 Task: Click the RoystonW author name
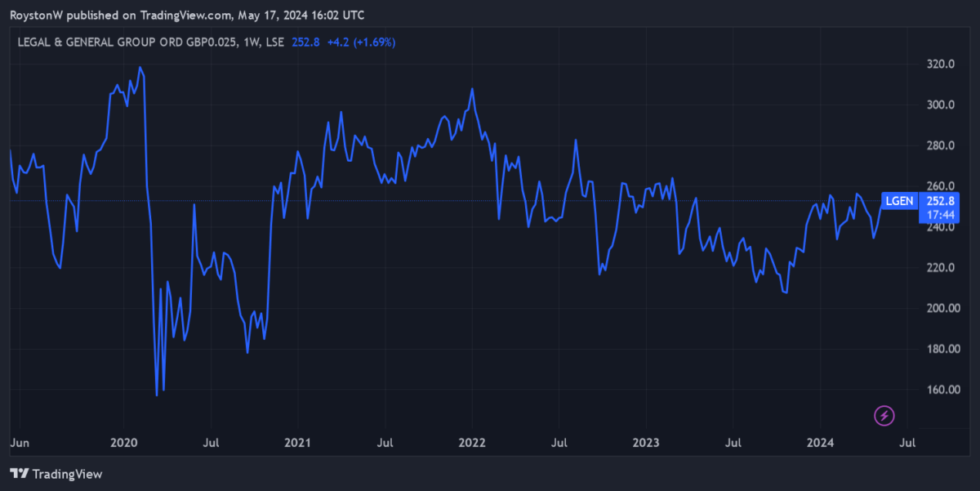pos(37,15)
